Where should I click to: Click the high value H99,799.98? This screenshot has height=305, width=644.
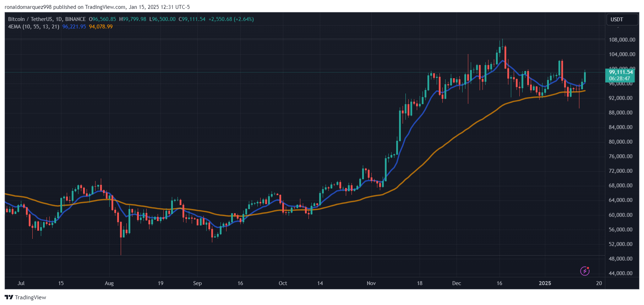click(x=132, y=19)
